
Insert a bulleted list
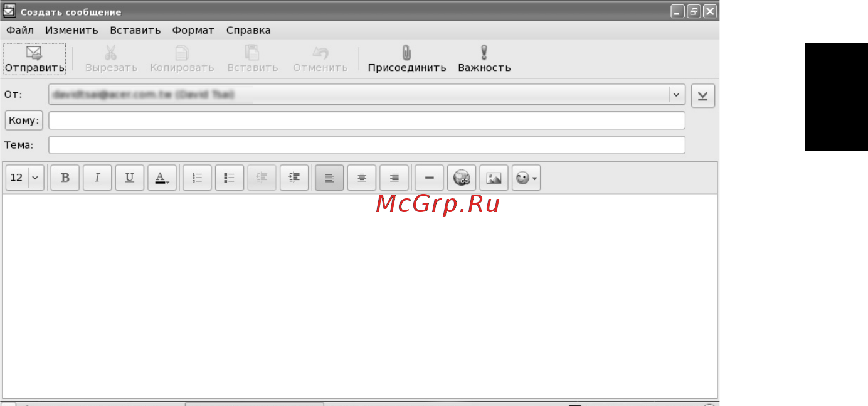[230, 178]
